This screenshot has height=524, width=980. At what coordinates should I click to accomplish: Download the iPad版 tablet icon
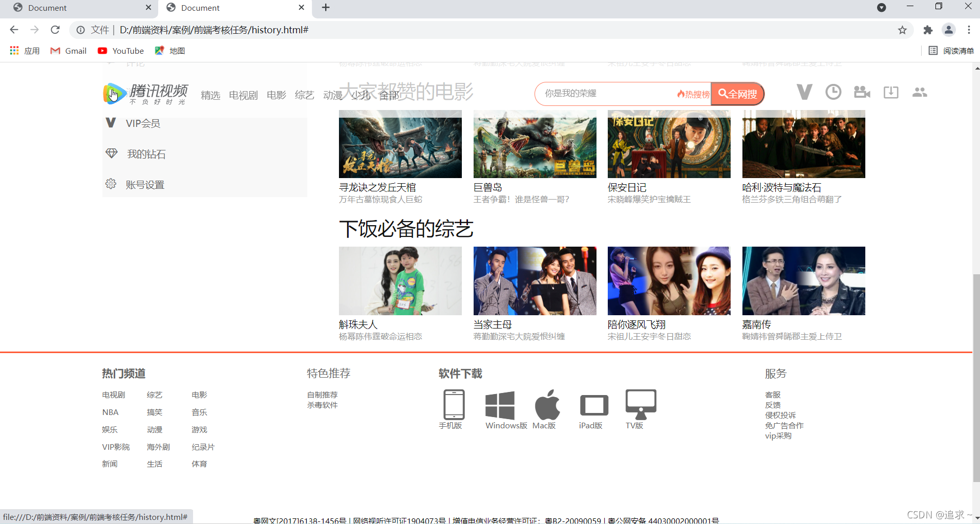tap(594, 406)
